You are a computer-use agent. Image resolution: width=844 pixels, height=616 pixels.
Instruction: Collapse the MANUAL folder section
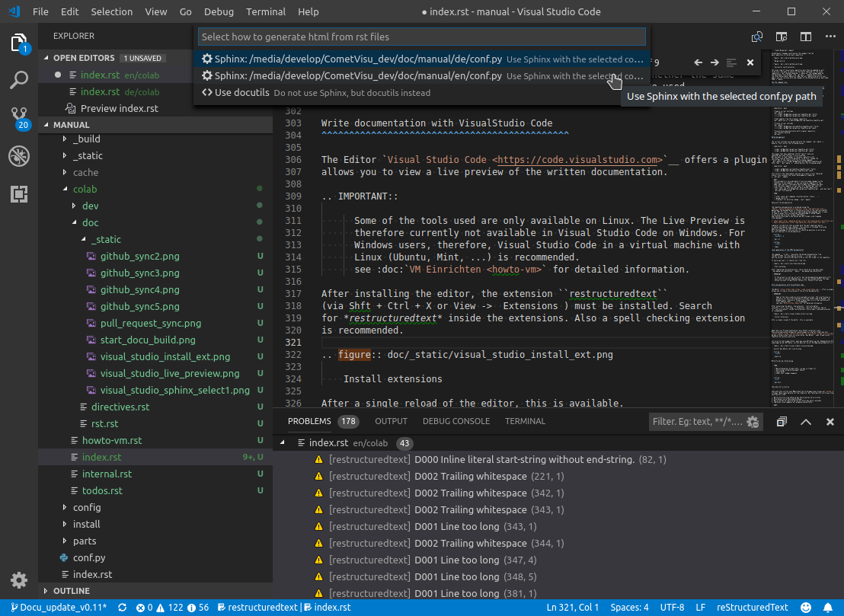(x=46, y=124)
